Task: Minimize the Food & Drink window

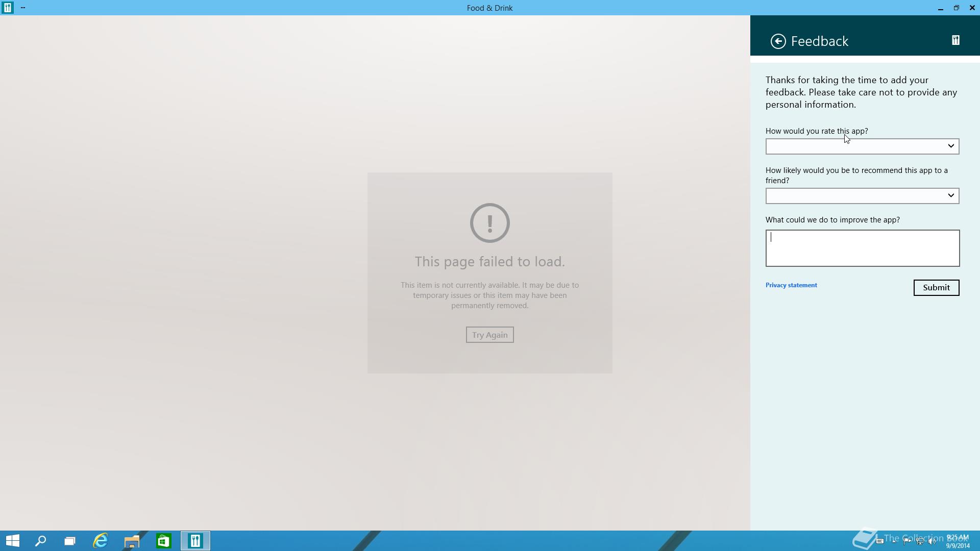Action: pyautogui.click(x=940, y=8)
